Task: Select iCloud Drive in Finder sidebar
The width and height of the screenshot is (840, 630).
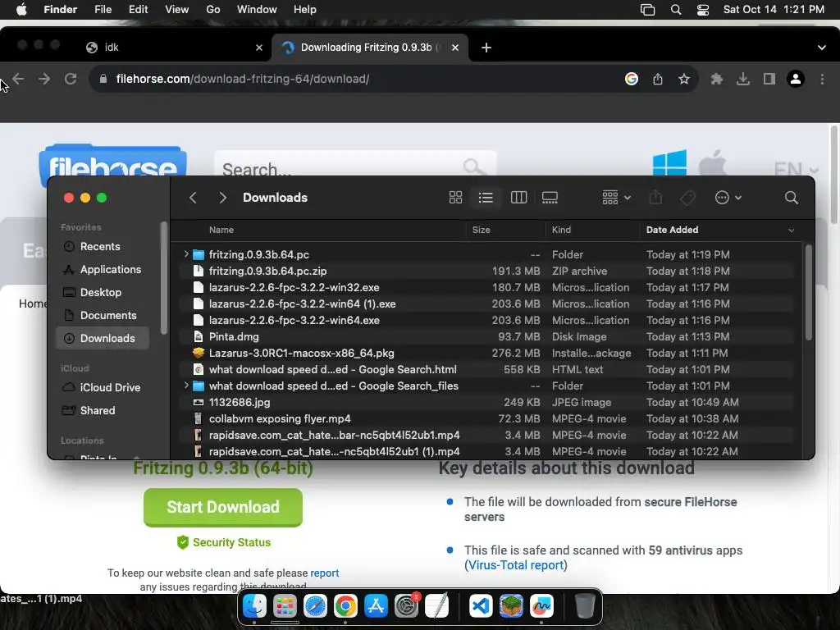Action: point(102,387)
